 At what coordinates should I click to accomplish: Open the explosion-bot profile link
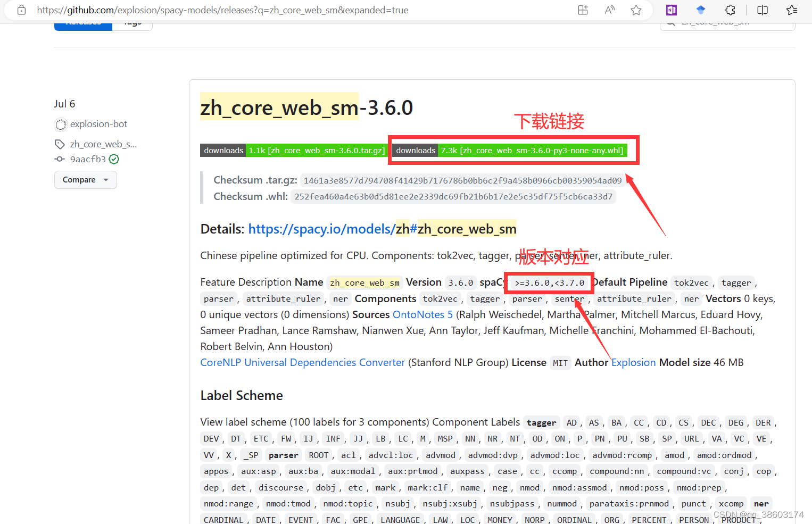[98, 124]
